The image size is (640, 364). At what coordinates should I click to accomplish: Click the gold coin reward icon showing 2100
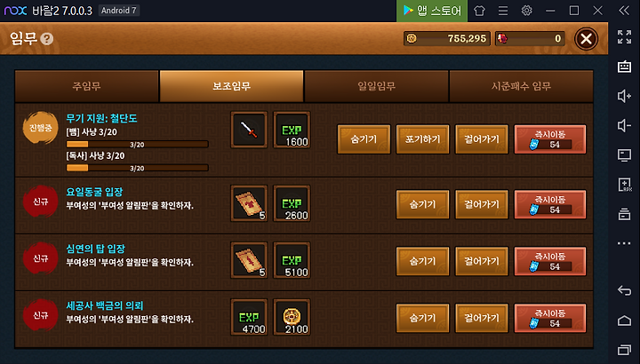(x=292, y=317)
